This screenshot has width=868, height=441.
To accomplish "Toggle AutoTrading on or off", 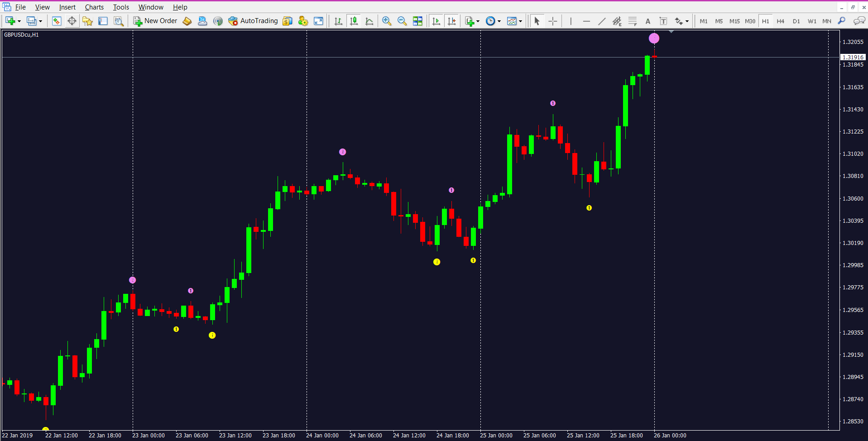I will pos(253,21).
